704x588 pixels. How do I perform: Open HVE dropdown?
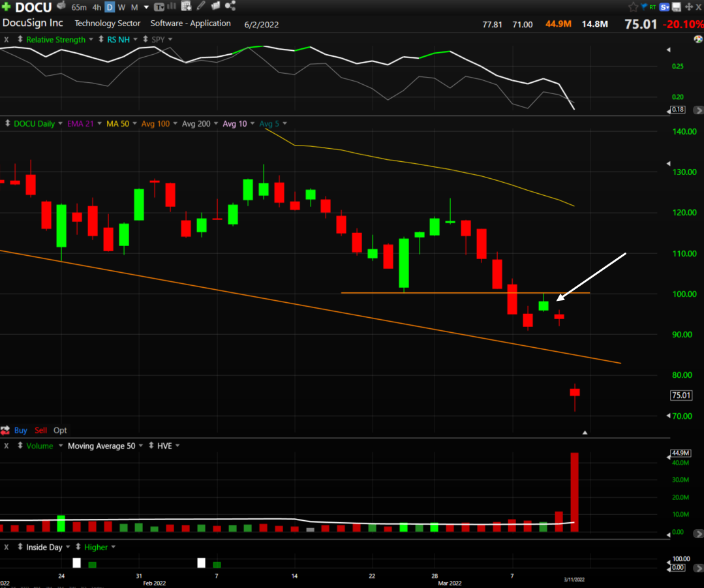coord(177,446)
